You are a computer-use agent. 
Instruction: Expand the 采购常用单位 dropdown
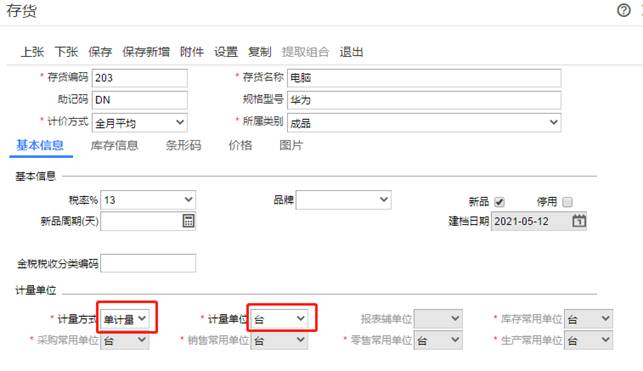tap(124, 340)
